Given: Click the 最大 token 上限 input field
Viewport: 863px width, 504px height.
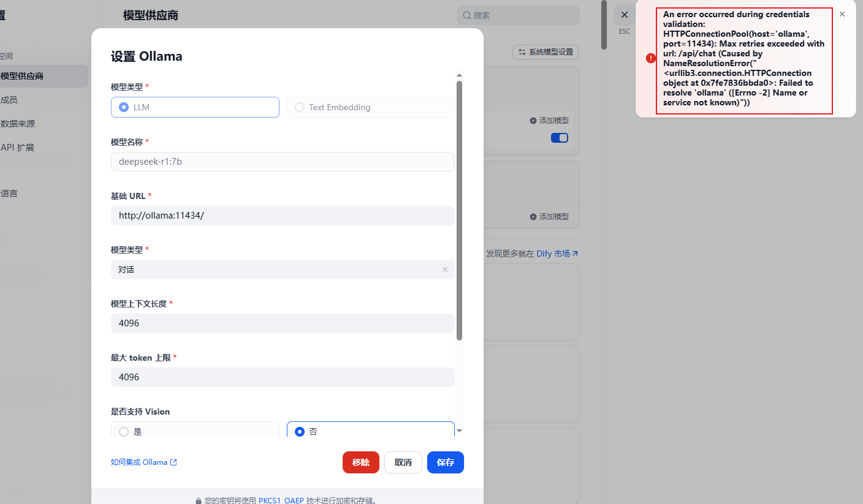Looking at the screenshot, I should [x=283, y=377].
